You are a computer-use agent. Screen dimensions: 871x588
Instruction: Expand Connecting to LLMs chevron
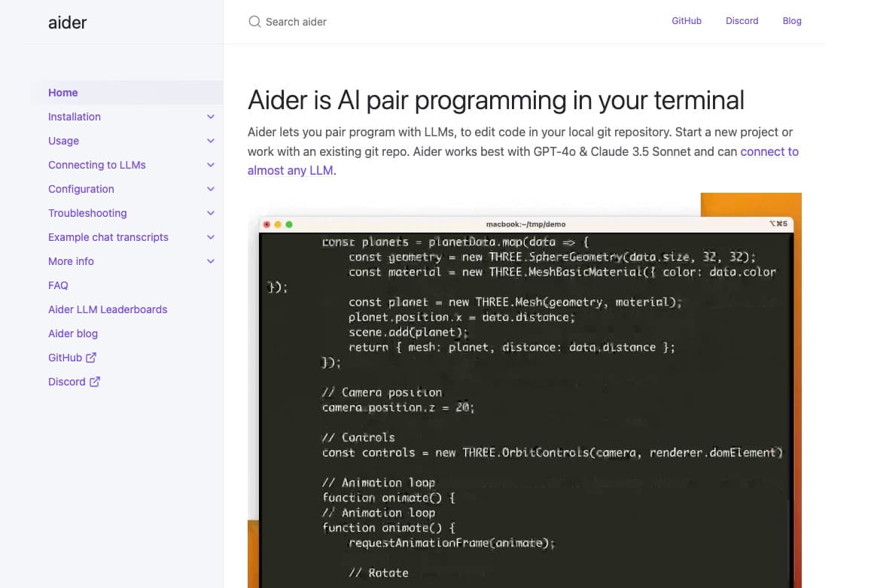(x=211, y=165)
